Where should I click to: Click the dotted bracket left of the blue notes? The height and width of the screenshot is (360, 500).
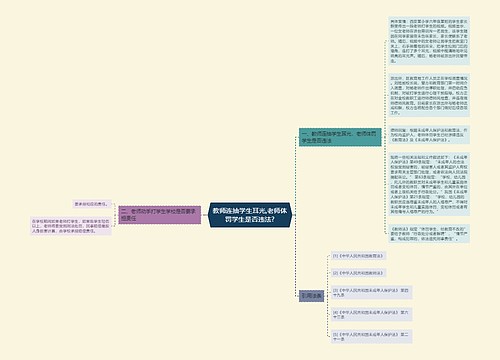pos(385,137)
